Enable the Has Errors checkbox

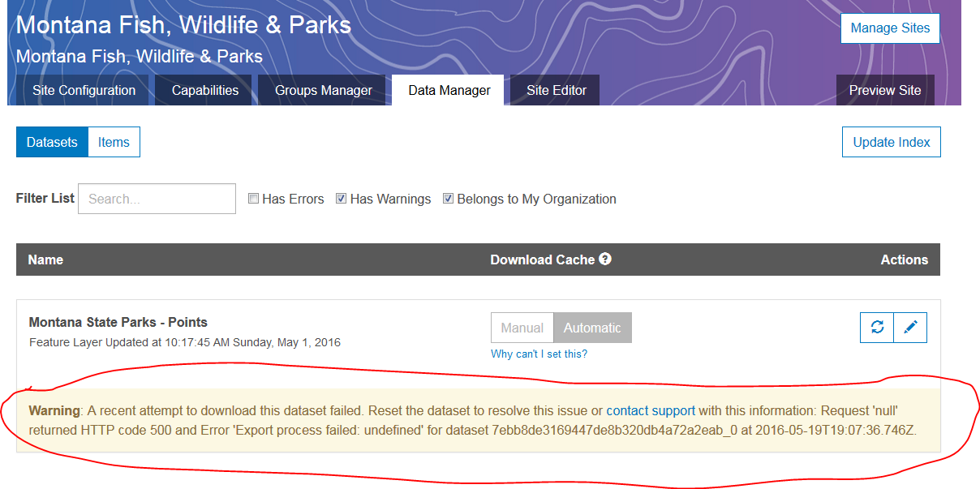254,199
